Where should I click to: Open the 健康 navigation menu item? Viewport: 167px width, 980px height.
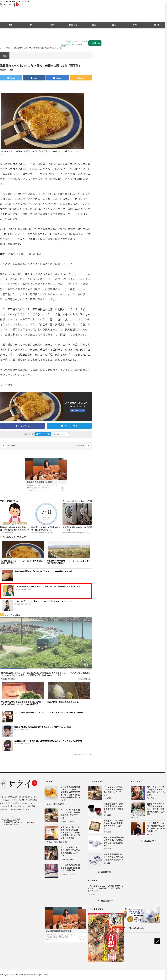(94, 25)
